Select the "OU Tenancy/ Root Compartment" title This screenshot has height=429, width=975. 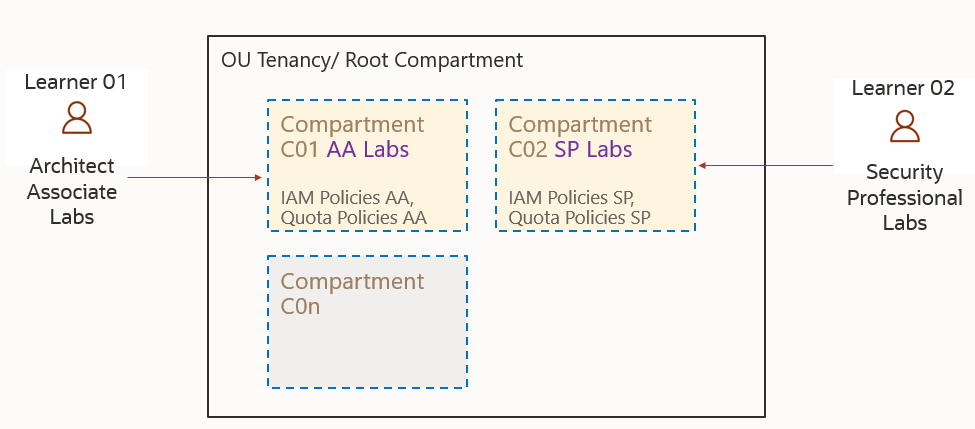click(372, 60)
